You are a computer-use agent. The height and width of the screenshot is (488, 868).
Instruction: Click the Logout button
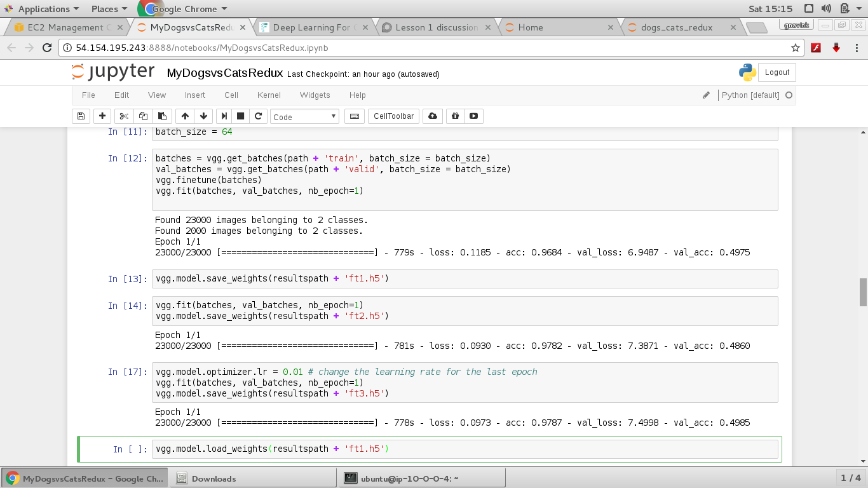coord(776,72)
